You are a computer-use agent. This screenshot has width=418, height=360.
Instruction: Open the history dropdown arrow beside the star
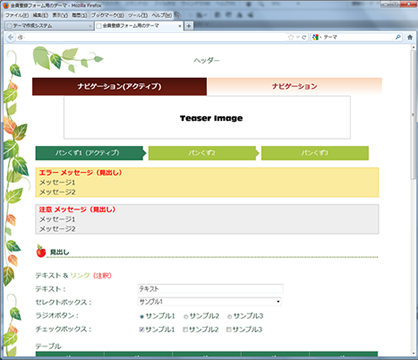(298, 37)
